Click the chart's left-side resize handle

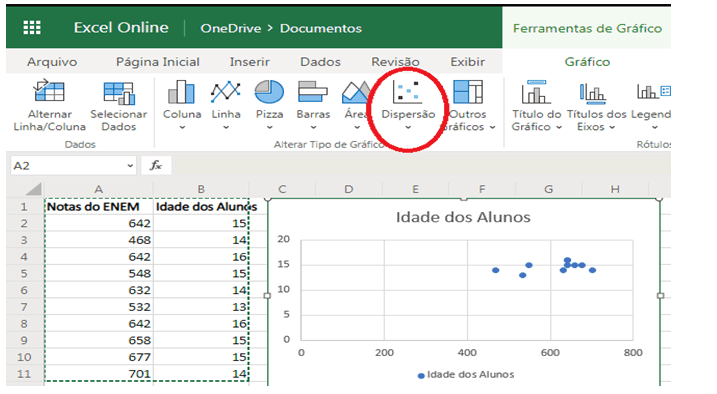click(268, 296)
